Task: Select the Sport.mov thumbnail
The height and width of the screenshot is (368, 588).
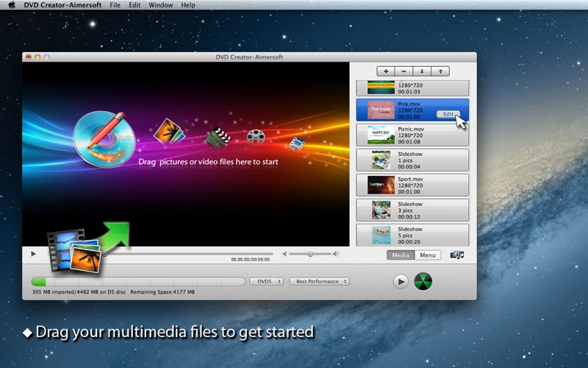Action: tap(381, 185)
